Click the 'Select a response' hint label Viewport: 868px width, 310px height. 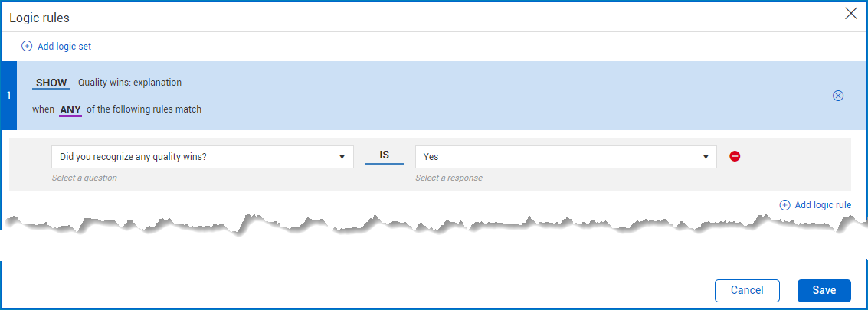click(448, 178)
